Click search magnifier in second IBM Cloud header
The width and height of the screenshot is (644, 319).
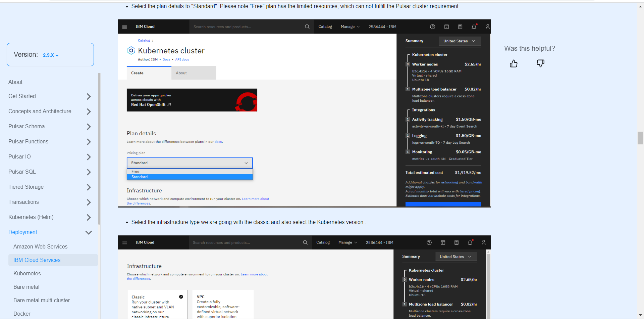point(305,242)
